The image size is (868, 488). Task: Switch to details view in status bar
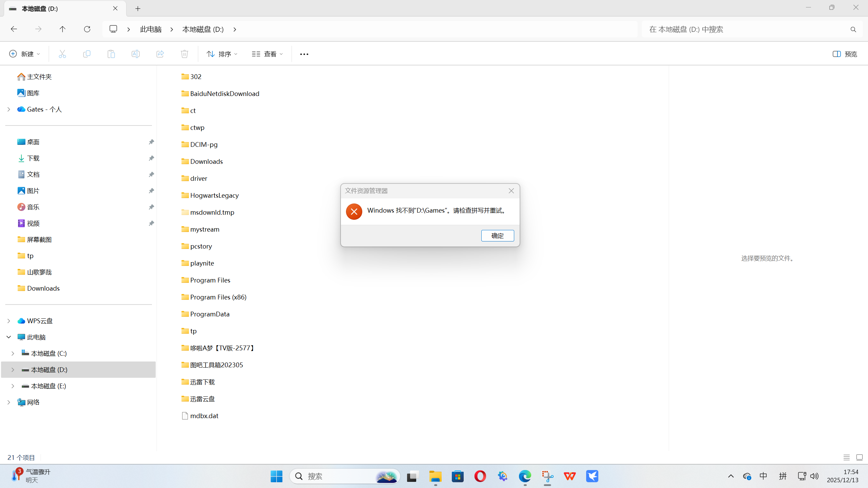pos(846,457)
